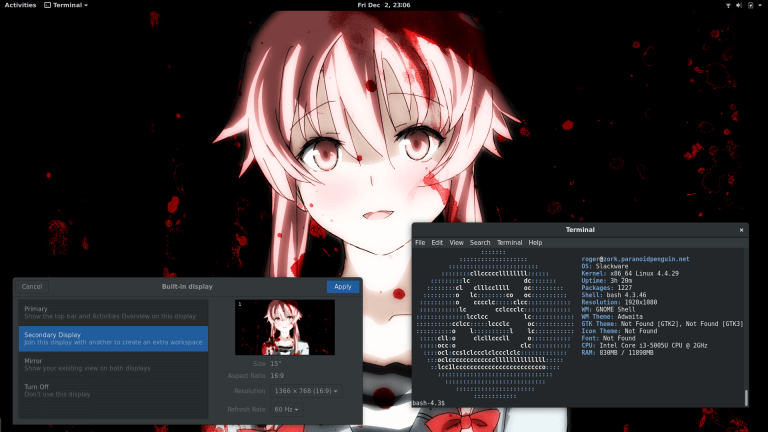Screen dimensions: 768x432
Task: Choose the Turn Off display option
Action: (113, 390)
